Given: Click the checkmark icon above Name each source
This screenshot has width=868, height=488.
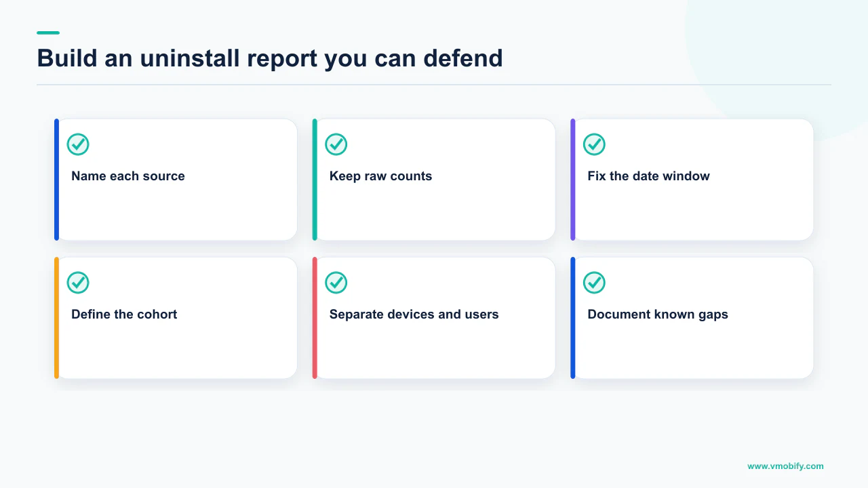Looking at the screenshot, I should coord(78,144).
